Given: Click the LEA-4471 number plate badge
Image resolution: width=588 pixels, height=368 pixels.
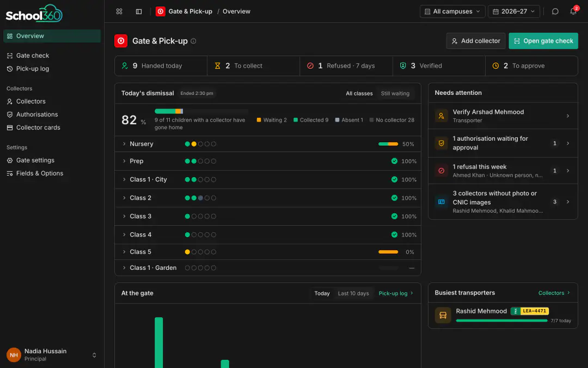Looking at the screenshot, I should [x=530, y=311].
